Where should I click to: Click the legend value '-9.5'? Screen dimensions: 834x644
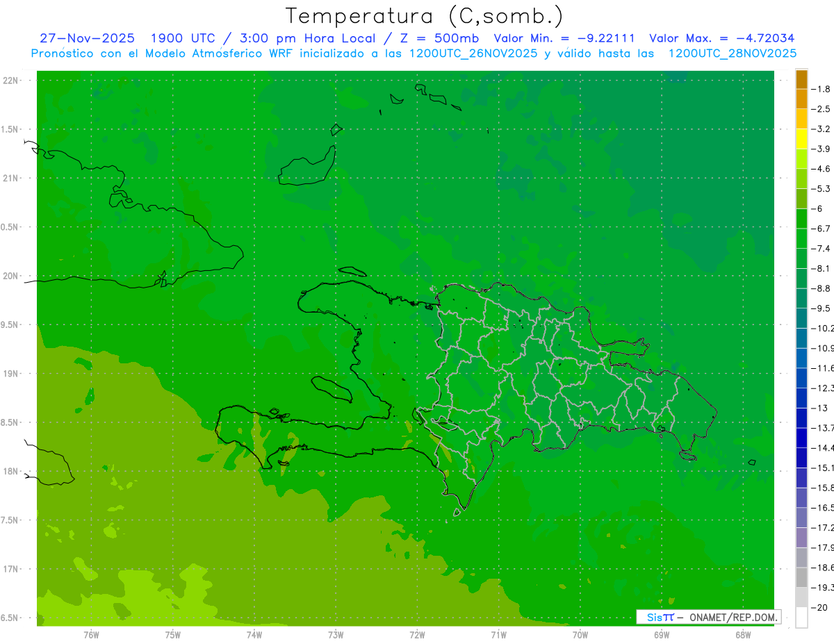(820, 308)
